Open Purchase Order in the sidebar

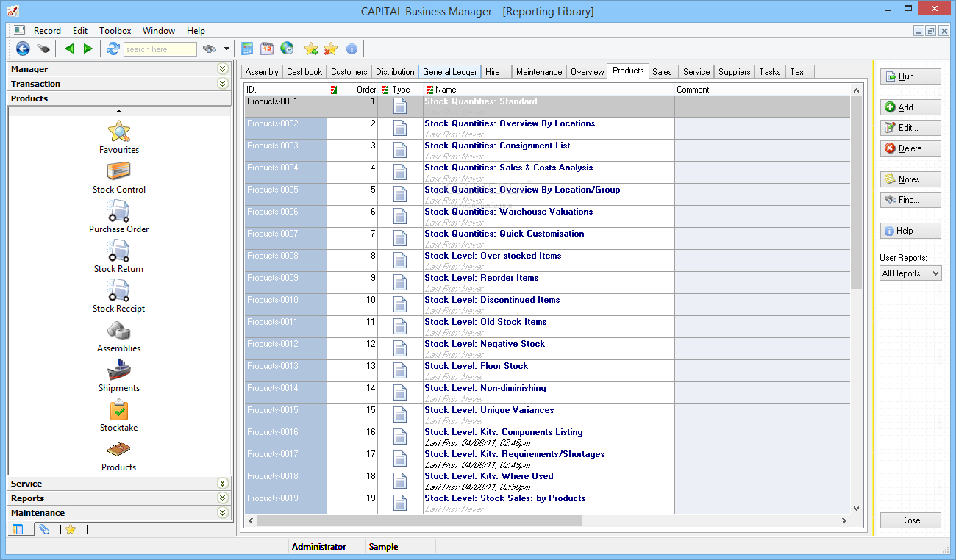pyautogui.click(x=119, y=217)
